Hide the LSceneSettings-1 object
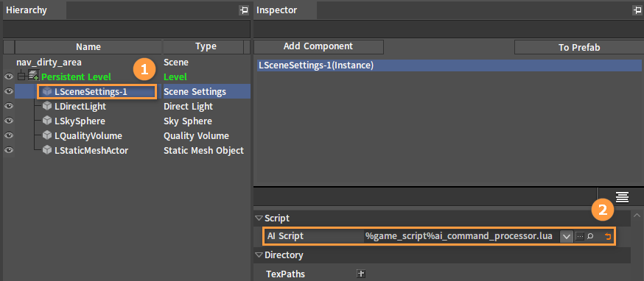 (9, 91)
